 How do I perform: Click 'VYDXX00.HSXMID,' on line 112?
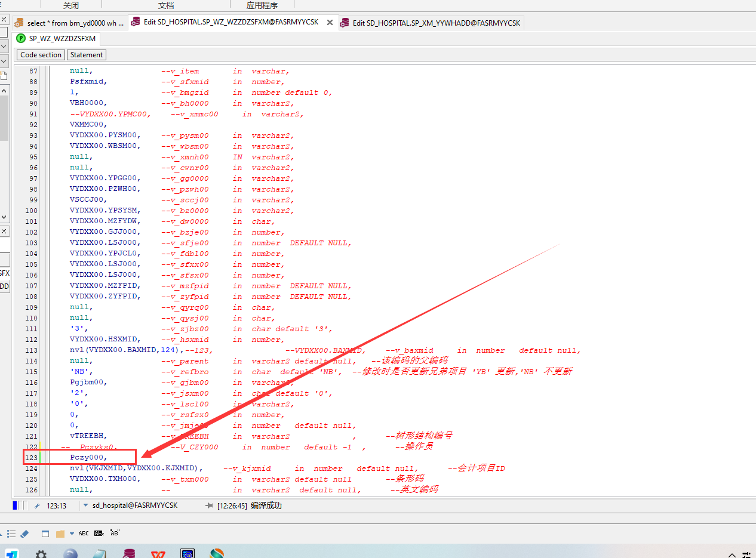pos(106,340)
